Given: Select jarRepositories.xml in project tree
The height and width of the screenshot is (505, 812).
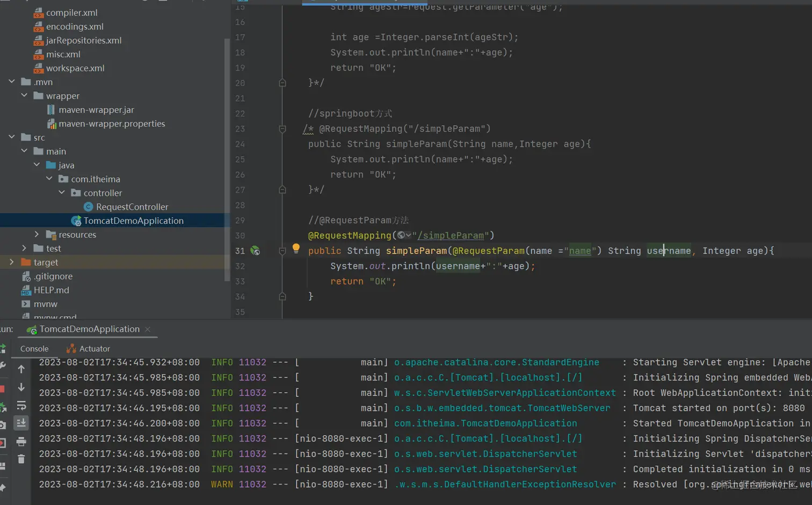Looking at the screenshot, I should point(84,40).
